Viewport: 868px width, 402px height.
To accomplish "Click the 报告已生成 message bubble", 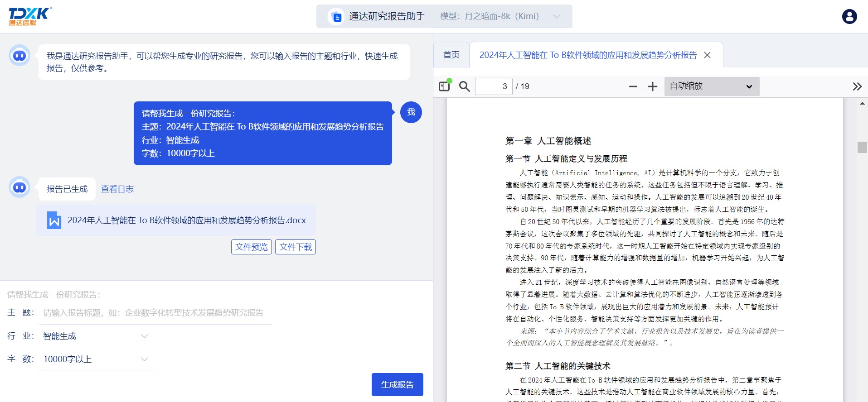I will click(67, 189).
